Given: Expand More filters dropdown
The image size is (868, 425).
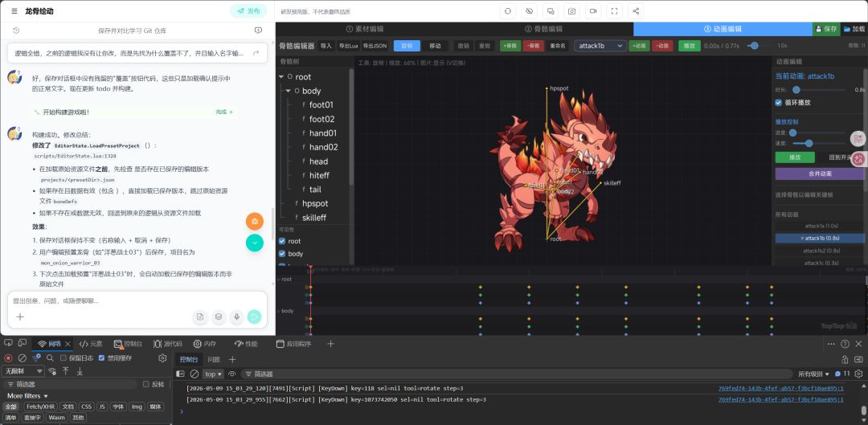Looking at the screenshot, I should [27, 395].
